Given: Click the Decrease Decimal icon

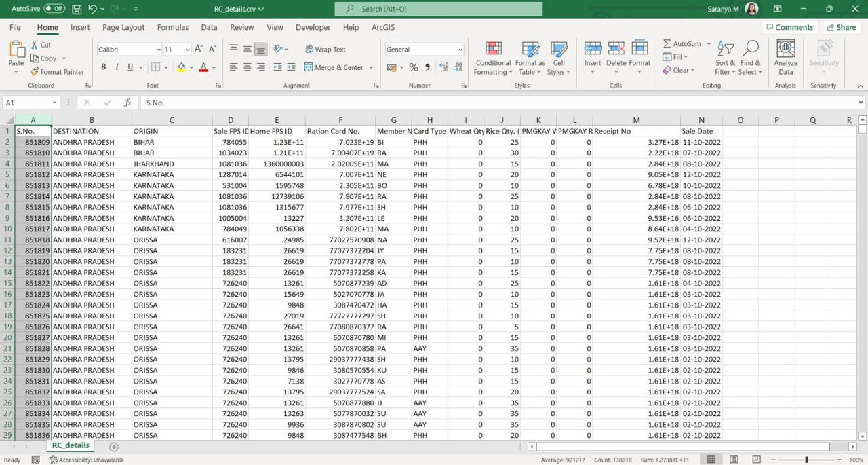Looking at the screenshot, I should point(459,67).
